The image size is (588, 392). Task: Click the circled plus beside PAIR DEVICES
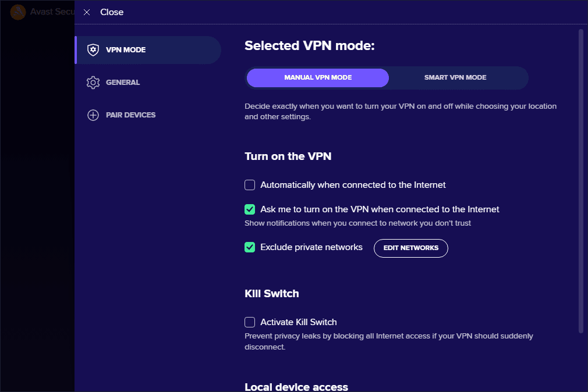coord(93,115)
